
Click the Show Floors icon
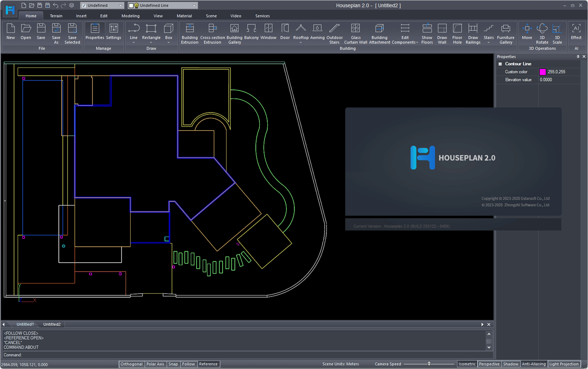pyautogui.click(x=427, y=34)
